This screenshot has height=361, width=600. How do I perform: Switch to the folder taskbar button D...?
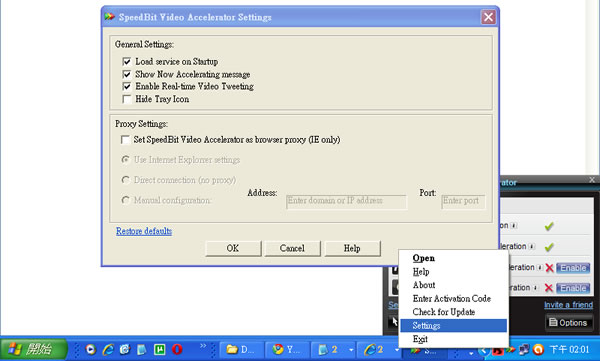pyautogui.click(x=241, y=350)
